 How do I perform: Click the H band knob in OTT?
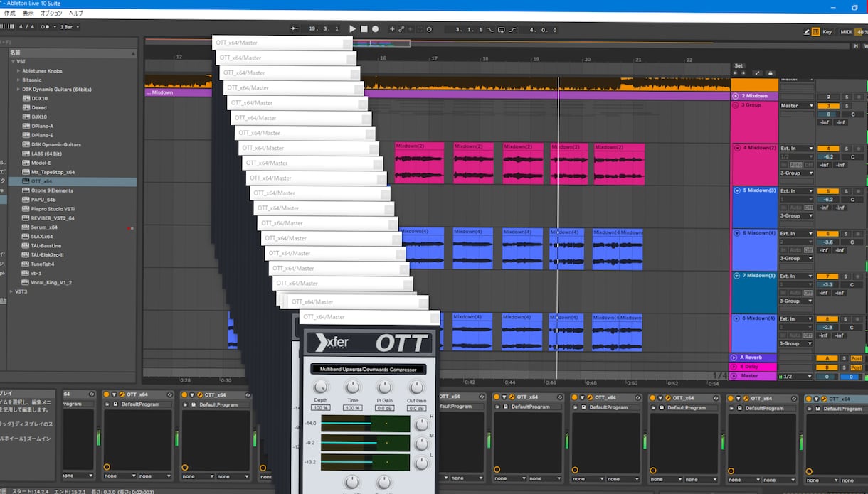(x=421, y=424)
